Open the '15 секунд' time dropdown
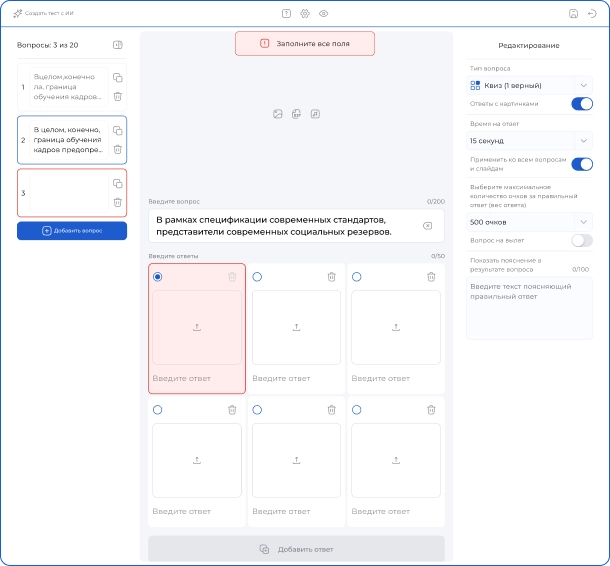Image resolution: width=610 pixels, height=566 pixels. (529, 140)
